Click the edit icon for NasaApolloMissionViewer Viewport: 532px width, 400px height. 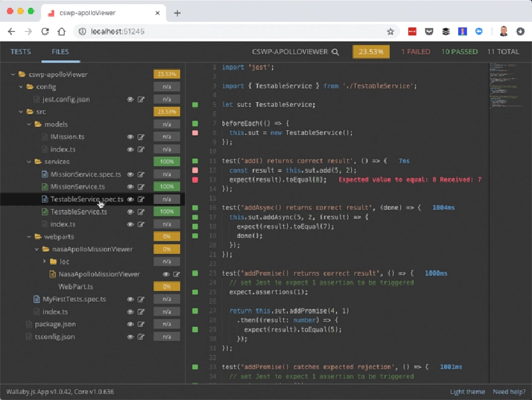tap(176, 273)
